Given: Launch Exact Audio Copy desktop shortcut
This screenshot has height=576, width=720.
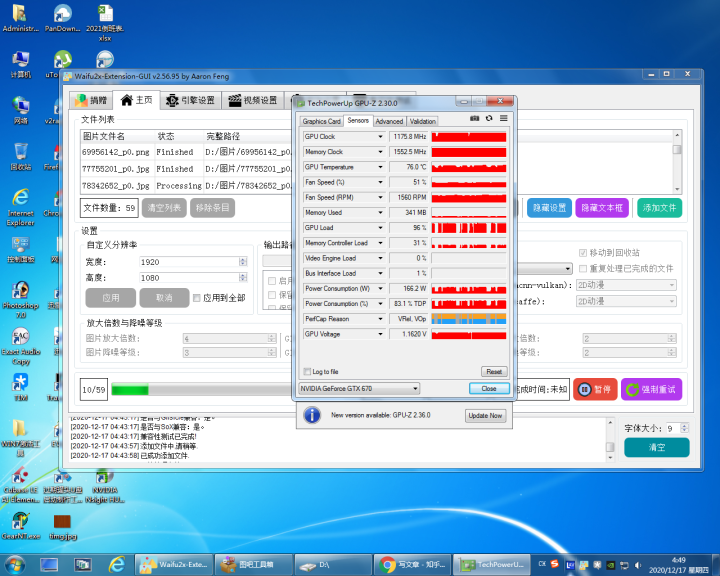Looking at the screenshot, I should (x=21, y=346).
